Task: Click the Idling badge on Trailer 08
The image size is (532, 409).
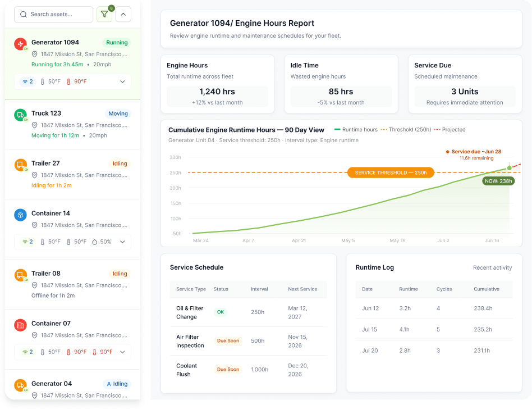Action: point(120,274)
